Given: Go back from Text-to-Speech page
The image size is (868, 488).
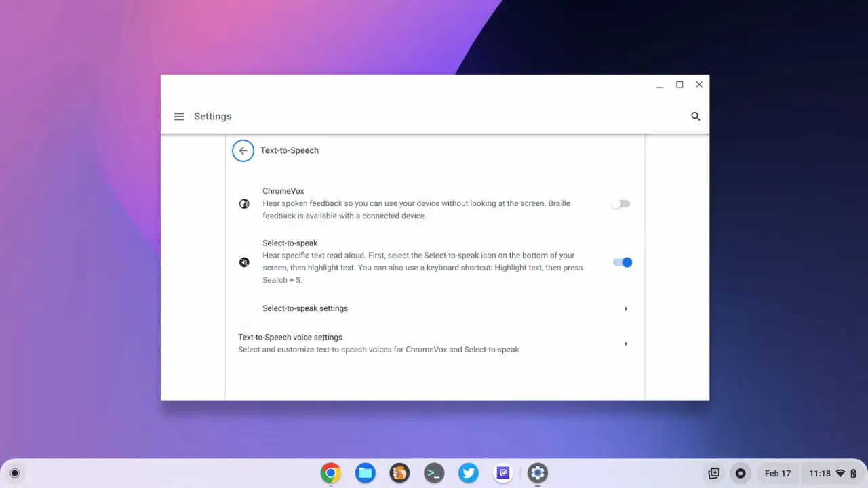Looking at the screenshot, I should coord(243,150).
